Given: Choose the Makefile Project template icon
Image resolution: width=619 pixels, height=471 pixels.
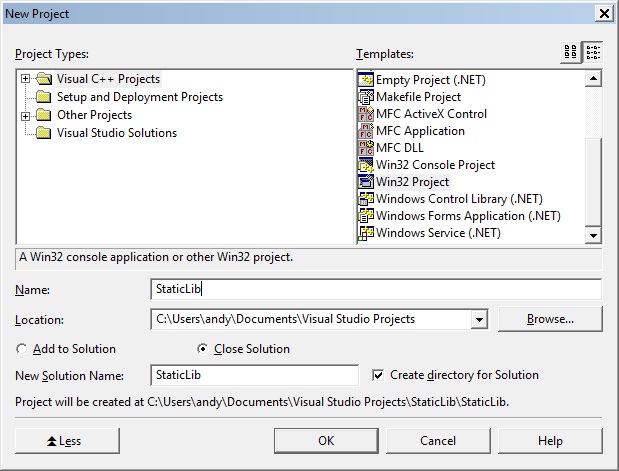Looking at the screenshot, I should 366,97.
